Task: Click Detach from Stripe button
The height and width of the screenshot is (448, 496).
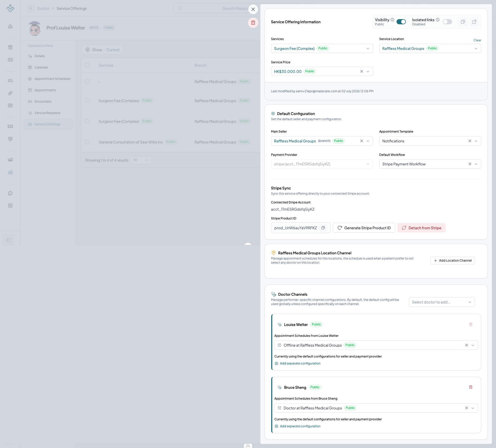Action: pos(421,228)
